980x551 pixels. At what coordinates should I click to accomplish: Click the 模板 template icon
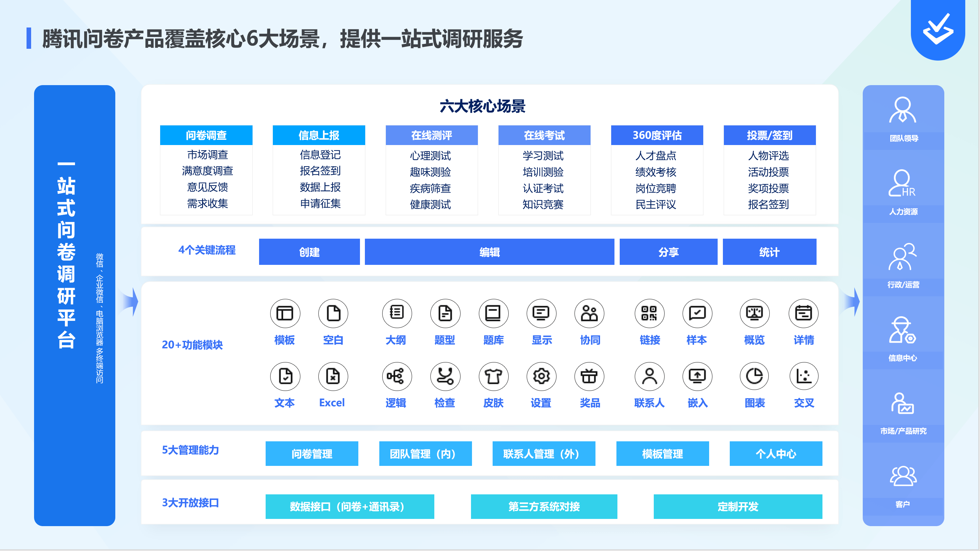[285, 313]
